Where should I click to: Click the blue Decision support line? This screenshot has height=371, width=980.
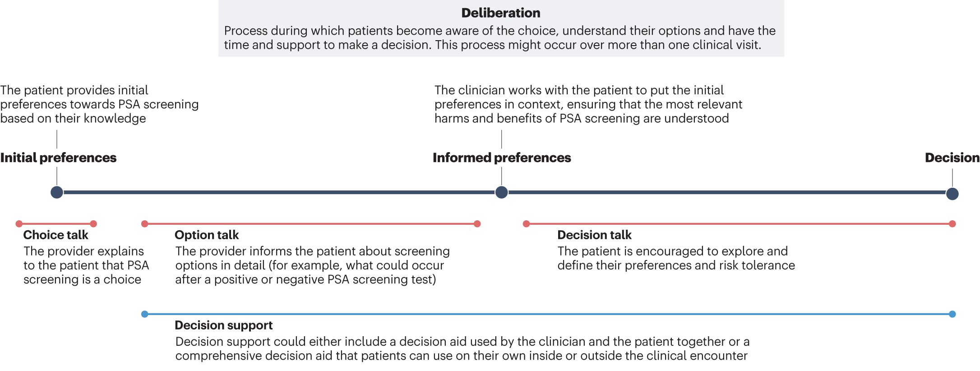[541, 314]
